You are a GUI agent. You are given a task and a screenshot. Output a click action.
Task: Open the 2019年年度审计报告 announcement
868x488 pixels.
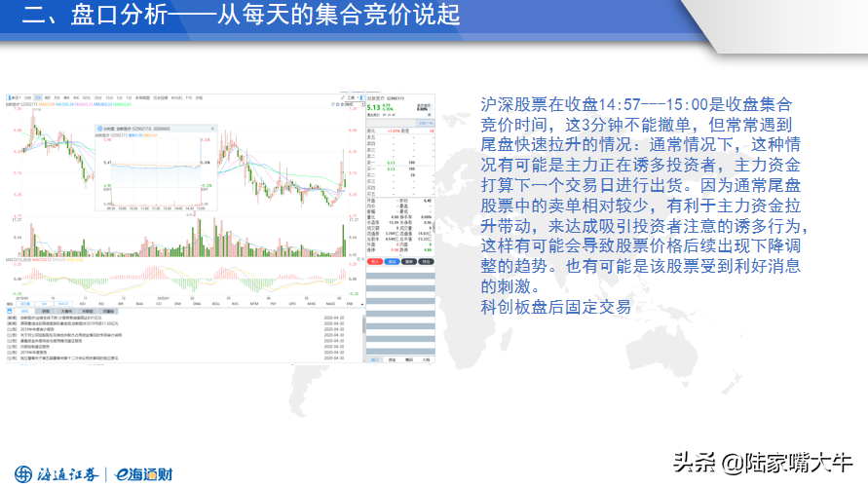pos(37,329)
